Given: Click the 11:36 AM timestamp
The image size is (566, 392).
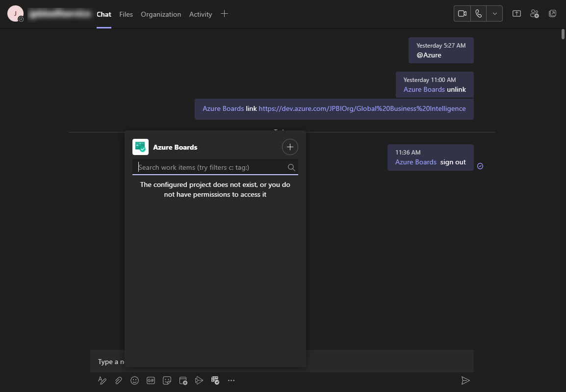Looking at the screenshot, I should tap(408, 152).
